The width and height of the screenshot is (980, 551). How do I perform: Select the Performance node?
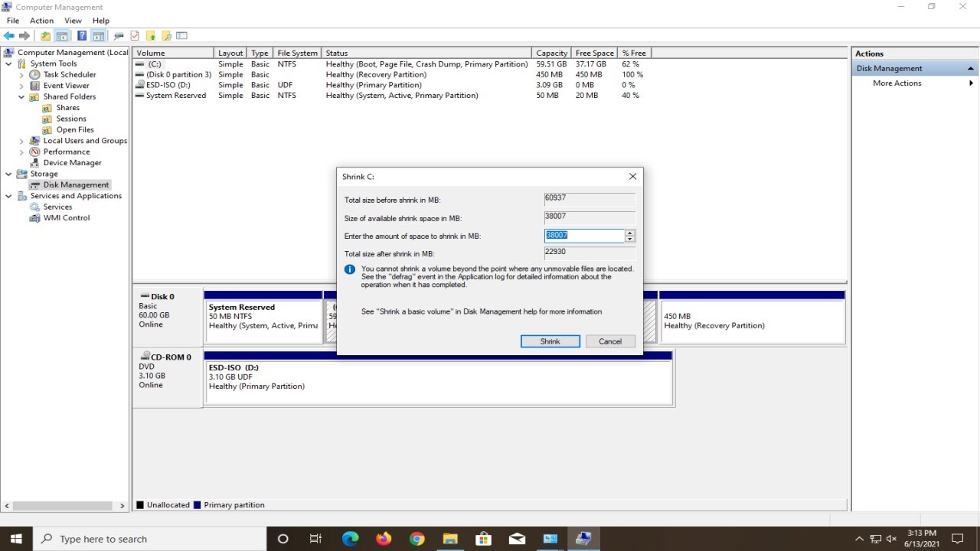67,152
